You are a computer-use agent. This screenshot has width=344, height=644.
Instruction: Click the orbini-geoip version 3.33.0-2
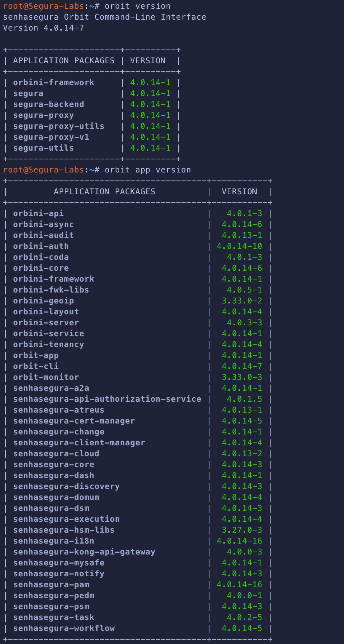(242, 301)
